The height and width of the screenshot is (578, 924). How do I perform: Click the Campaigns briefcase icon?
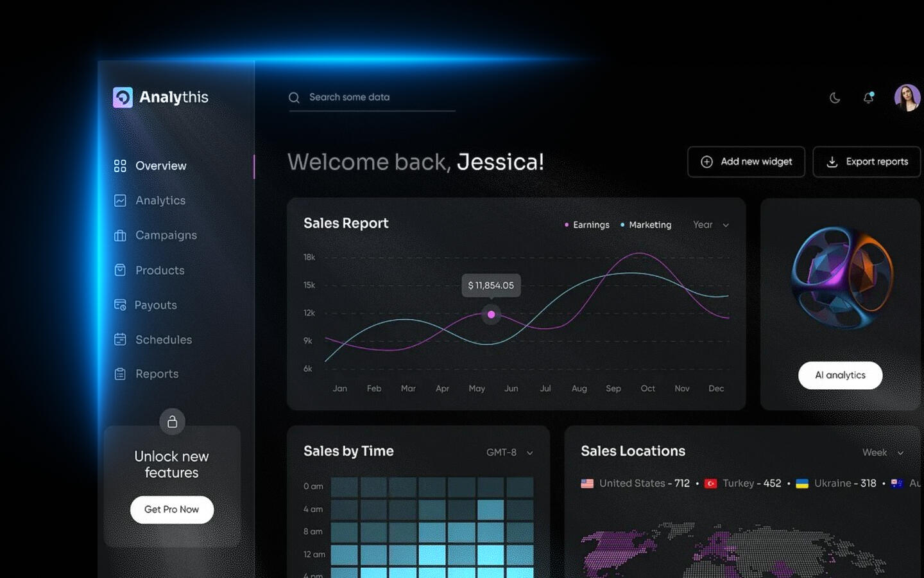coord(120,236)
